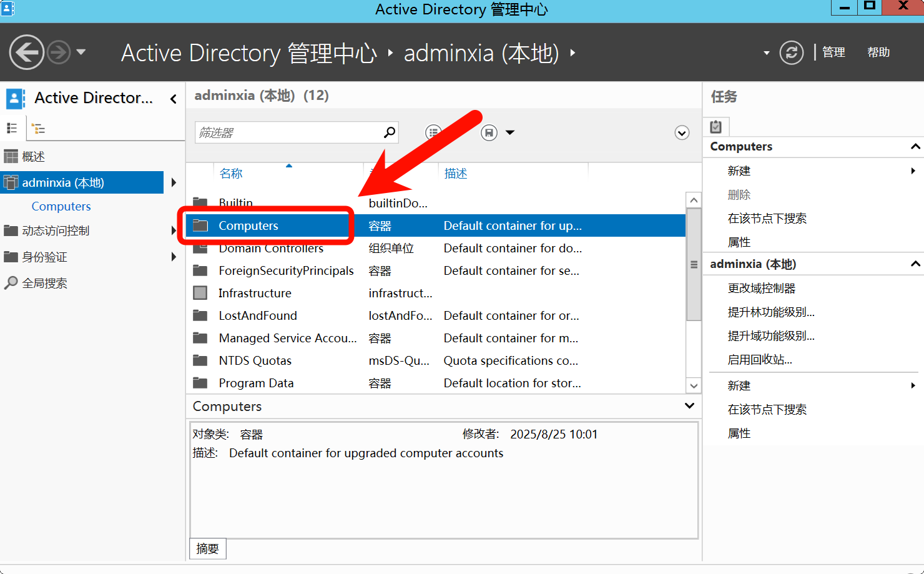Switch navigation pane to list view

[x=12, y=128]
